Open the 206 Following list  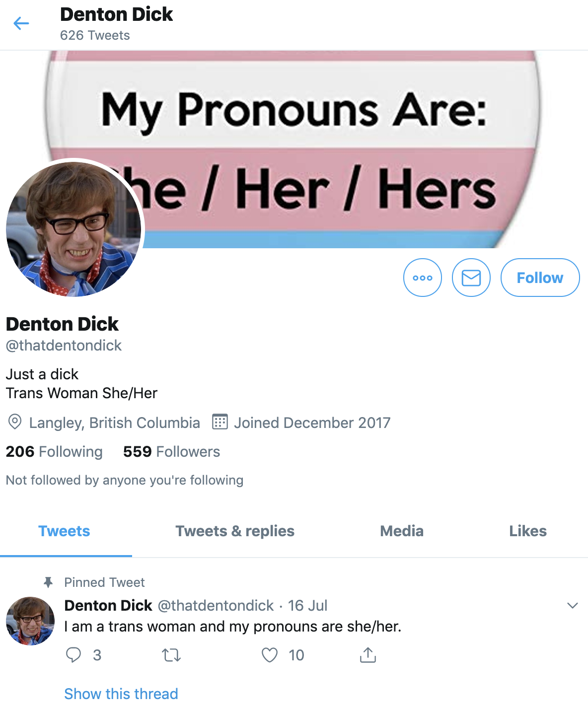point(54,451)
